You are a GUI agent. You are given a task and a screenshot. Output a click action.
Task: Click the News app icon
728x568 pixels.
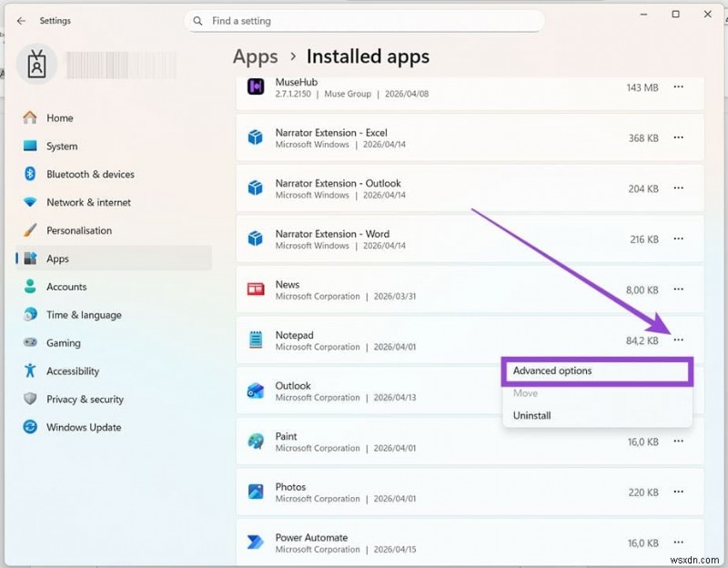tap(256, 289)
